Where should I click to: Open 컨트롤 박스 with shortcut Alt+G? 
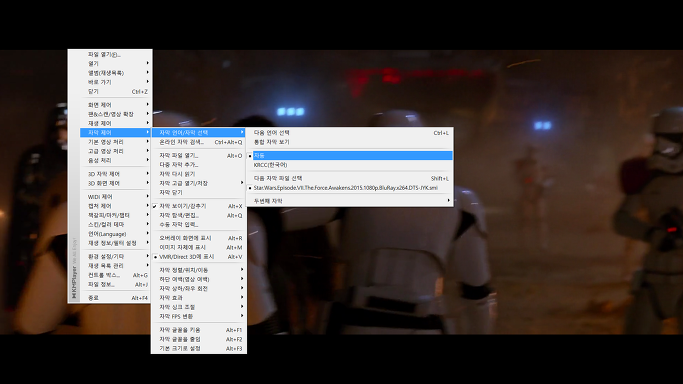click(x=115, y=275)
